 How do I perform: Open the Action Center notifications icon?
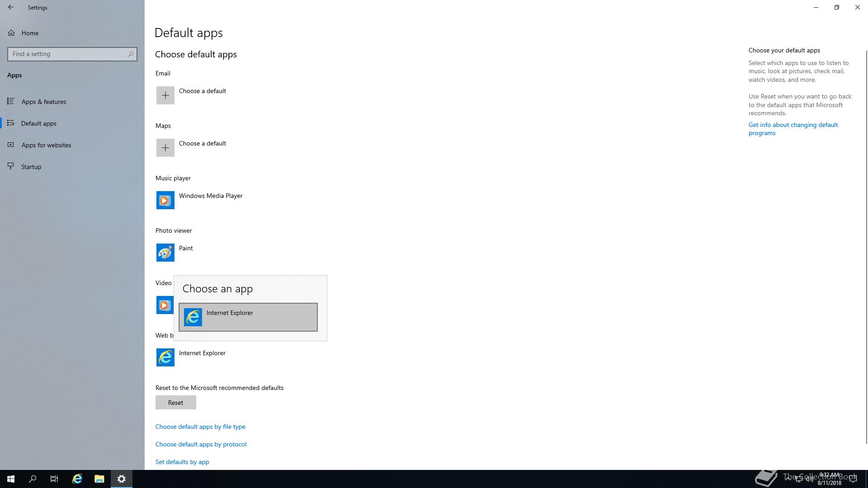click(x=853, y=479)
